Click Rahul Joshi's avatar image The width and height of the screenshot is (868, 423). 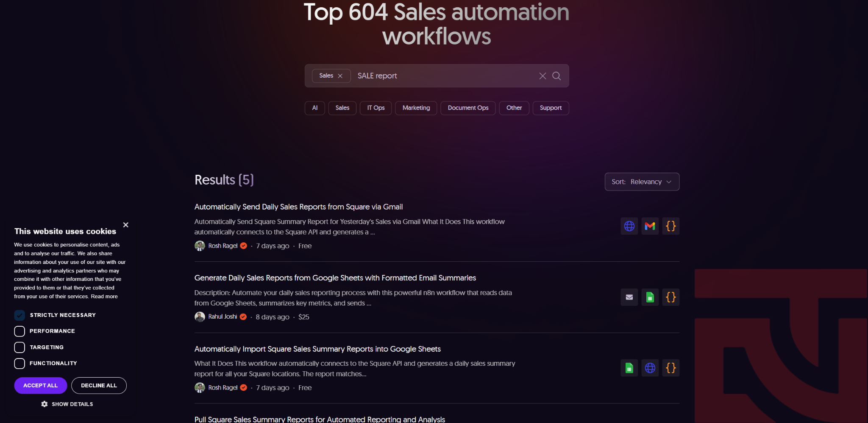point(200,317)
